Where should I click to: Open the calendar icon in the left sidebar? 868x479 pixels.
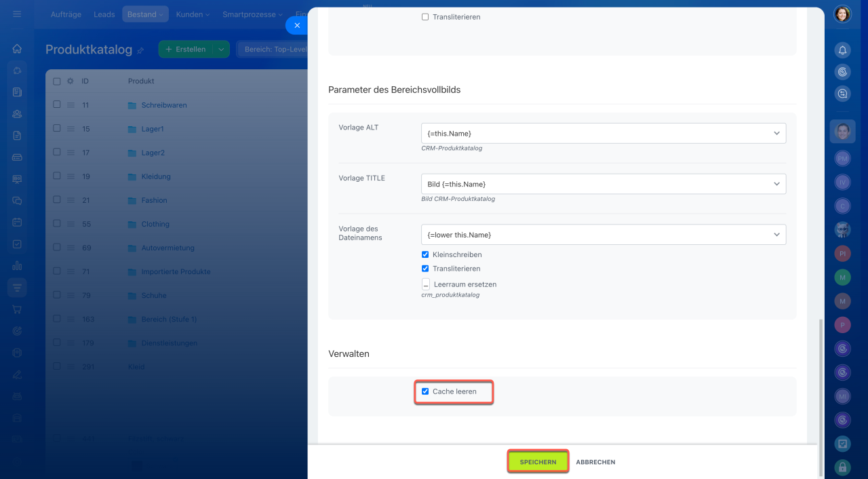[x=17, y=223]
